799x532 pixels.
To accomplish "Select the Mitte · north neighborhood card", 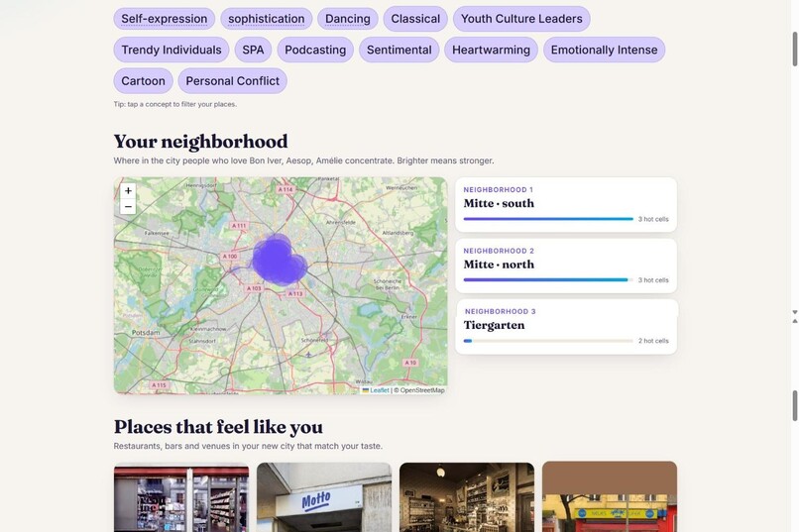I will [x=566, y=266].
